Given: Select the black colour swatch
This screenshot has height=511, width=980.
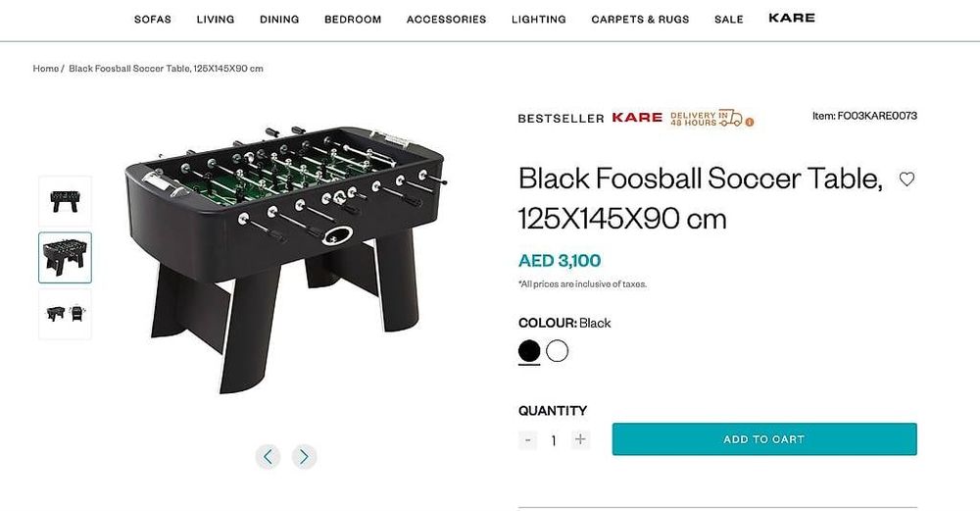Looking at the screenshot, I should pos(529,351).
